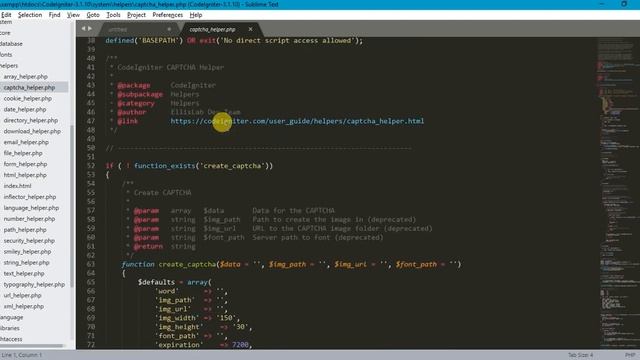The width and height of the screenshot is (640, 360).
Task: Open cookie_helper.php in sidebar
Action: tap(28, 98)
